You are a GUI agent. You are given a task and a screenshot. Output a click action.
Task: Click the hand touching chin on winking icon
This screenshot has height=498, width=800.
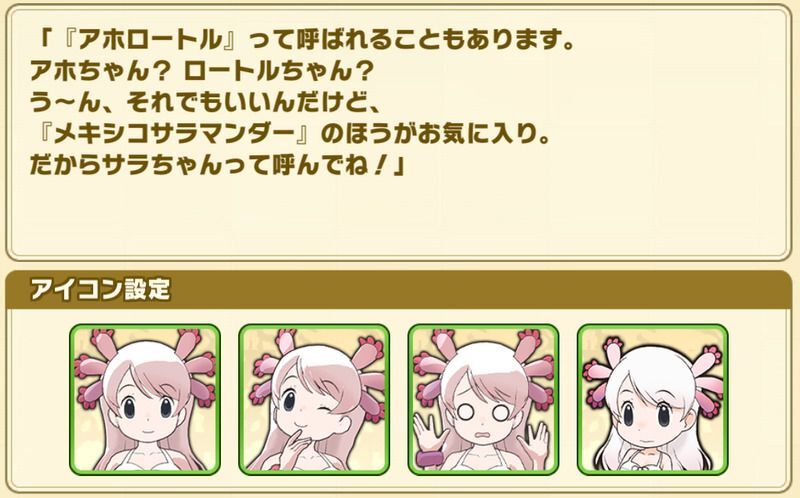click(x=295, y=447)
